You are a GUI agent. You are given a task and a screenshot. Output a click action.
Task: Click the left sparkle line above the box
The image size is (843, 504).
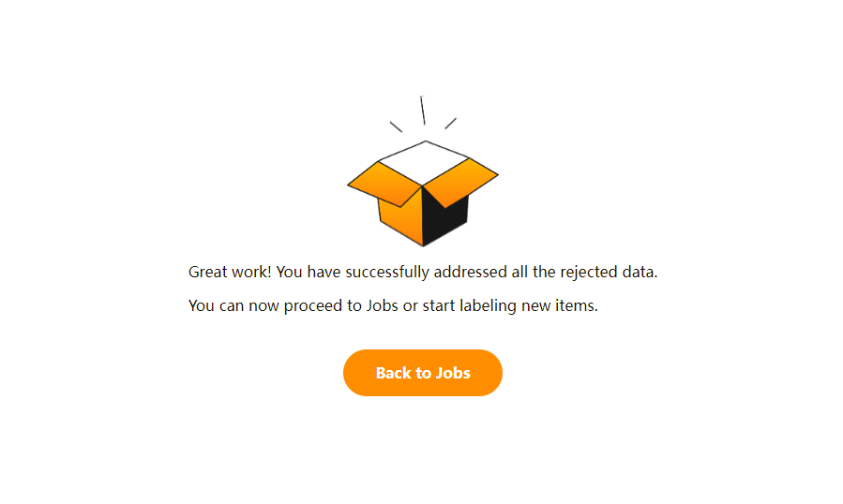click(396, 126)
